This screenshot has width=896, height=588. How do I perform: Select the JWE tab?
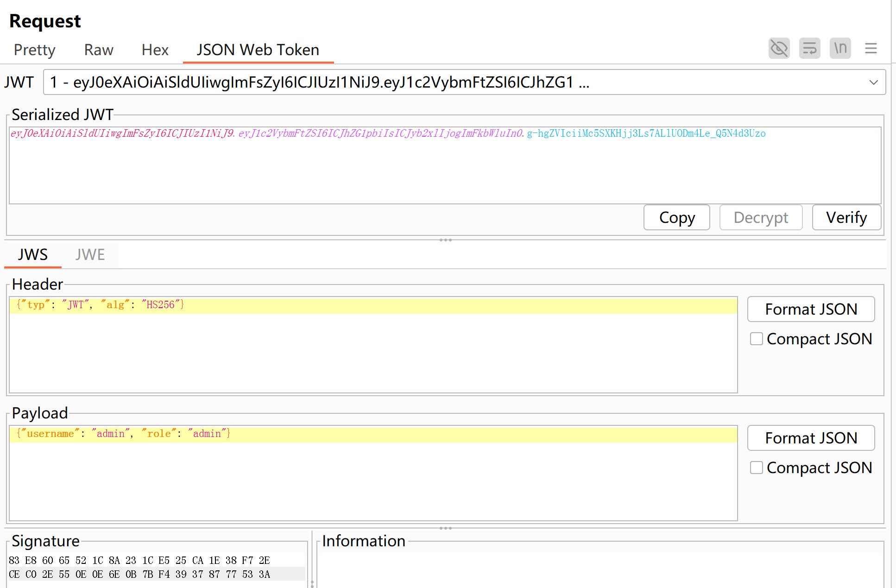point(90,254)
